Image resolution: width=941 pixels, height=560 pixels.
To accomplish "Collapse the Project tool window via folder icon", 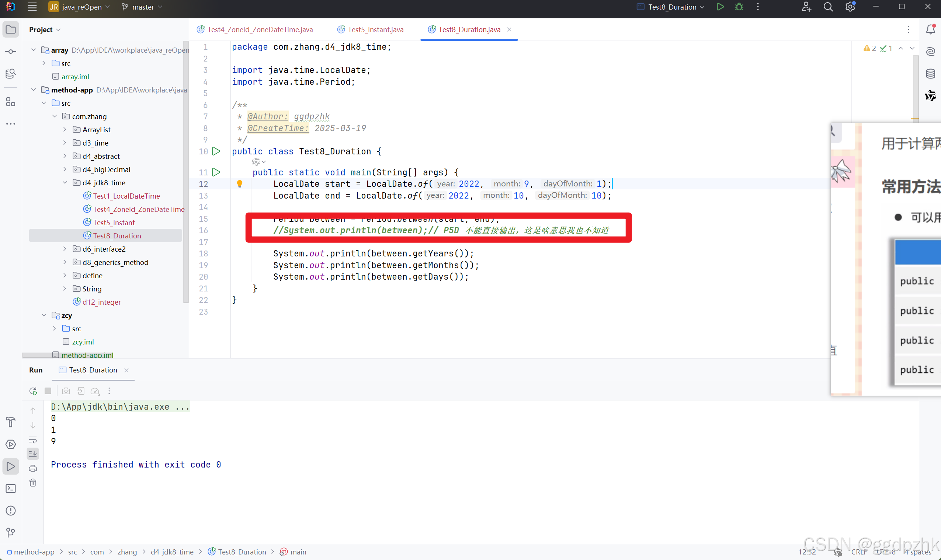I will (x=10, y=29).
